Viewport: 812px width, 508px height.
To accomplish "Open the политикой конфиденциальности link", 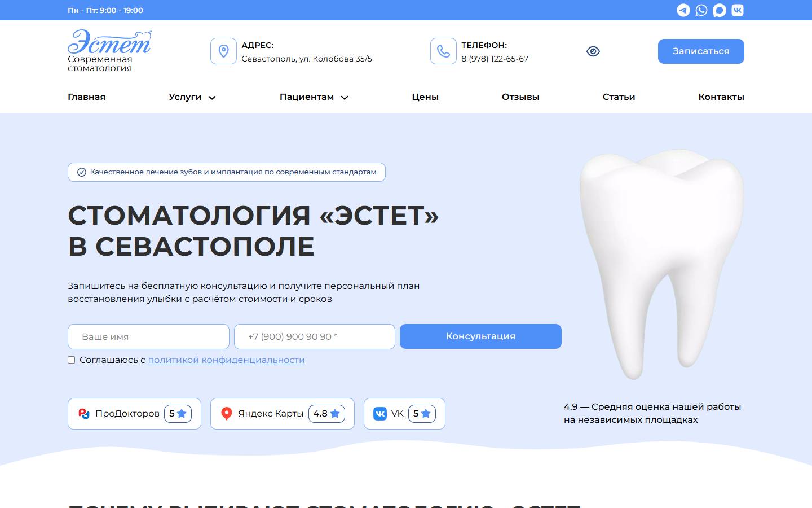I will tap(226, 360).
